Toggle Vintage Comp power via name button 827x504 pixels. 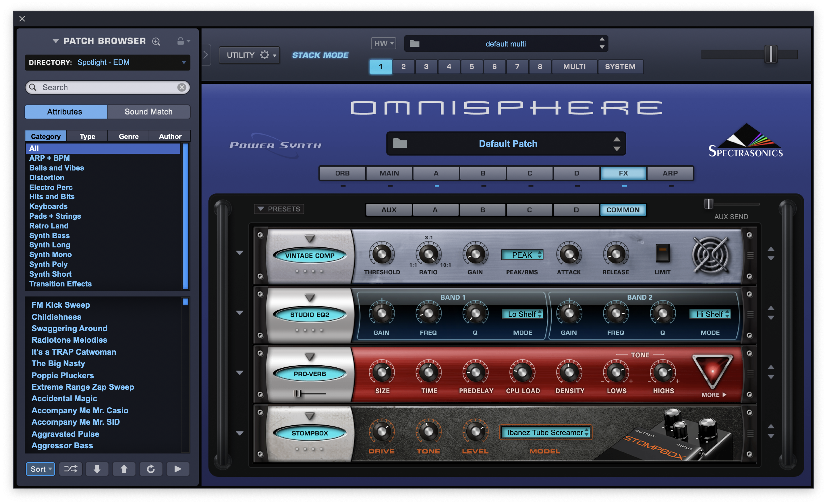point(310,256)
